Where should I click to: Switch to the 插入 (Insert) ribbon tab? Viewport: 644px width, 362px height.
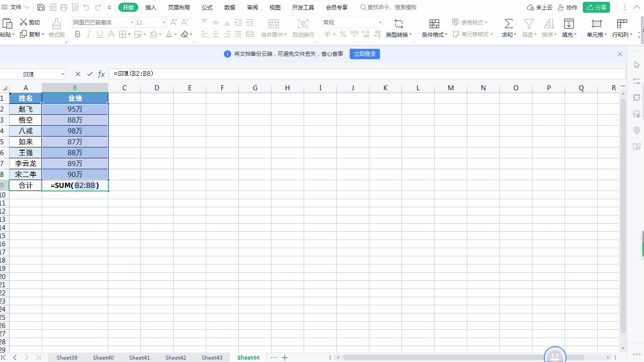(150, 7)
